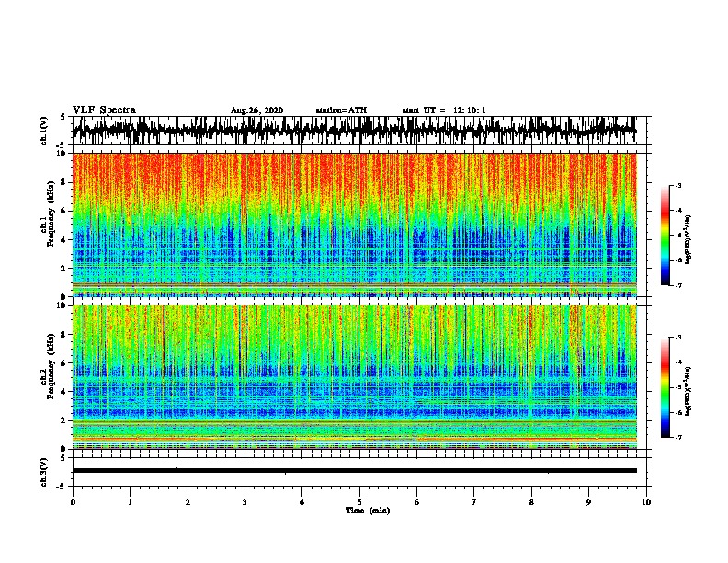Click the ch.3 flat black trace
The height and width of the screenshot is (563, 728).
click(354, 471)
